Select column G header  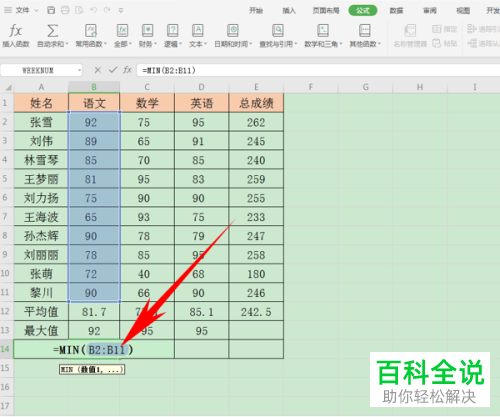(x=365, y=87)
